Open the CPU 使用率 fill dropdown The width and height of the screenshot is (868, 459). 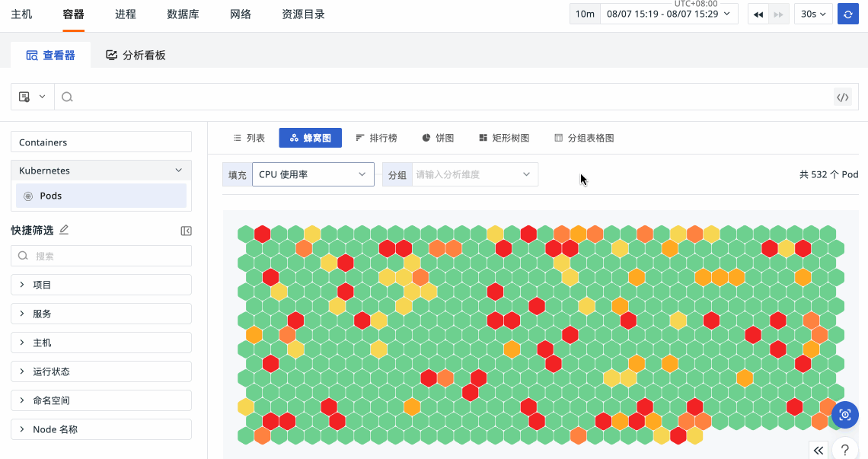[x=313, y=174]
